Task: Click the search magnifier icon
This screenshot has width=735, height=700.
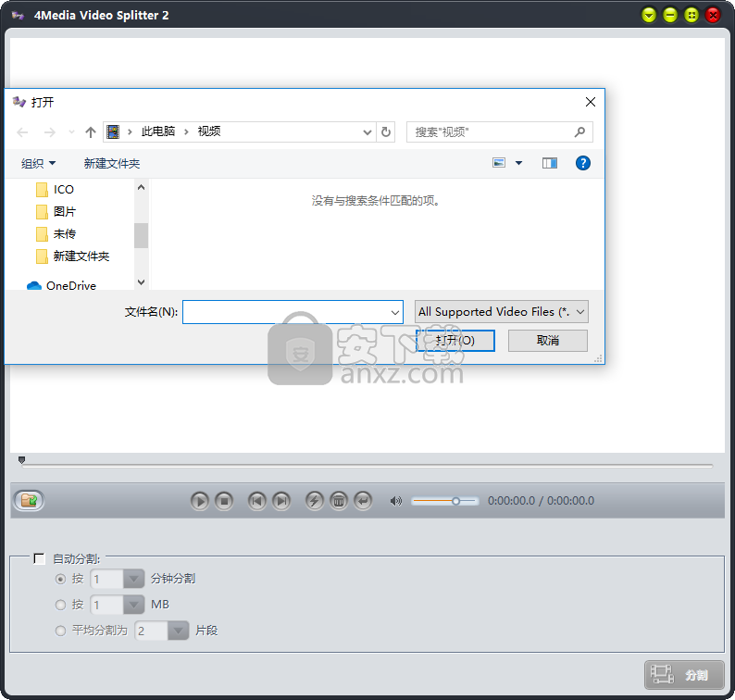Action: click(579, 132)
